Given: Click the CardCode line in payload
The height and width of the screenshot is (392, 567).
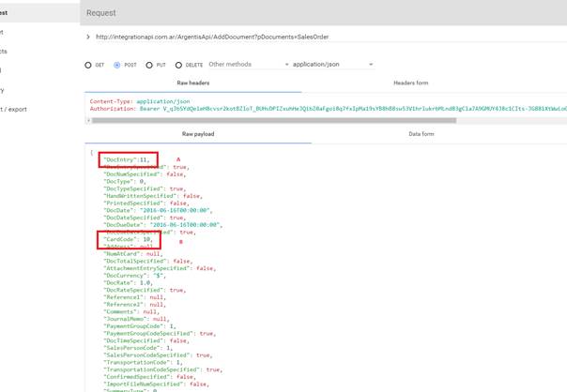Looking at the screenshot, I should (129, 239).
